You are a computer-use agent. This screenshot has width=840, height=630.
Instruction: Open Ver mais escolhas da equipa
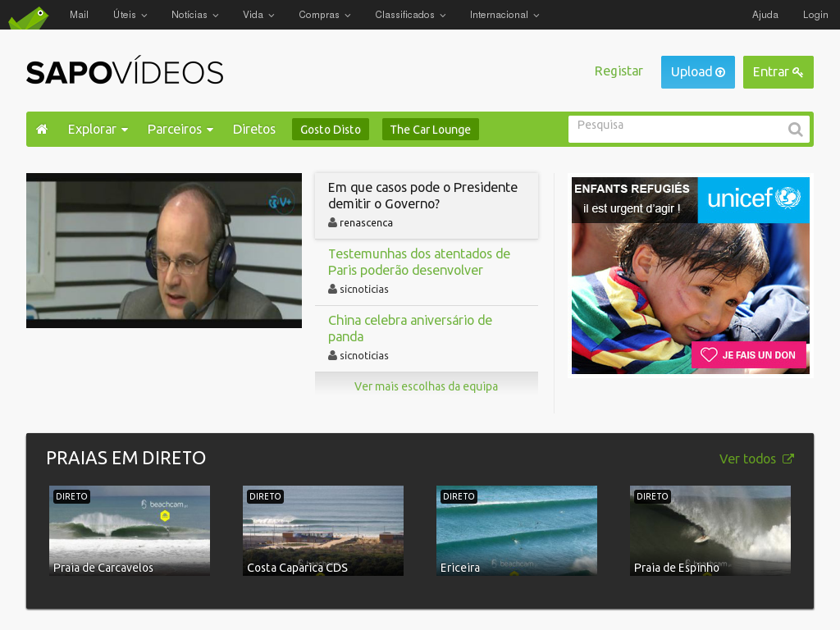click(x=426, y=386)
